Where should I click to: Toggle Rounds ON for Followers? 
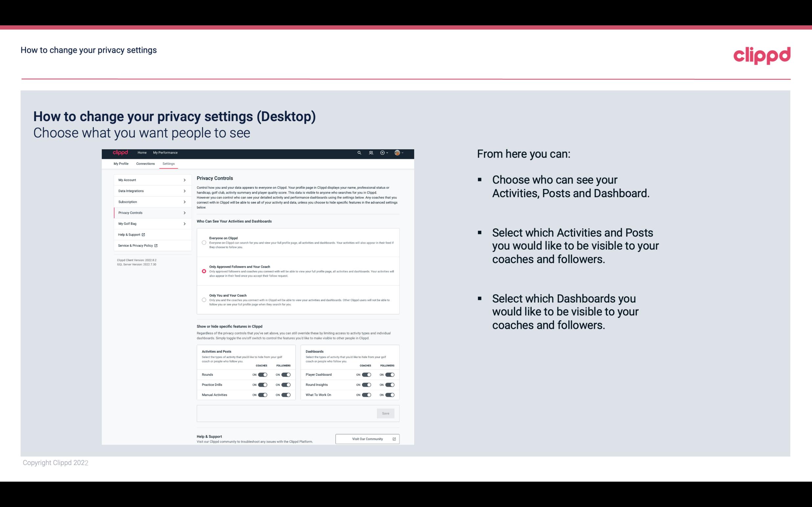[x=286, y=374]
